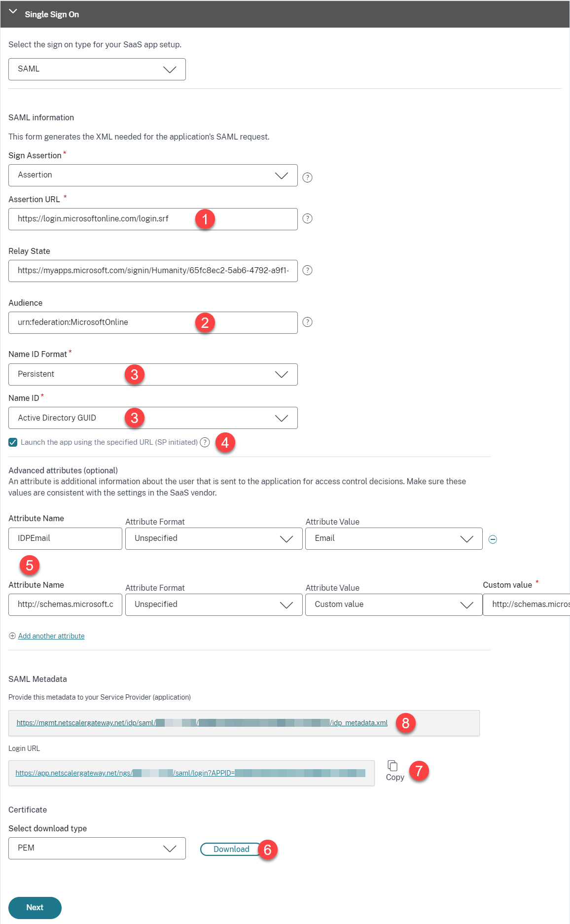Open the Name ID Format dropdown
The image size is (570, 924).
153,374
